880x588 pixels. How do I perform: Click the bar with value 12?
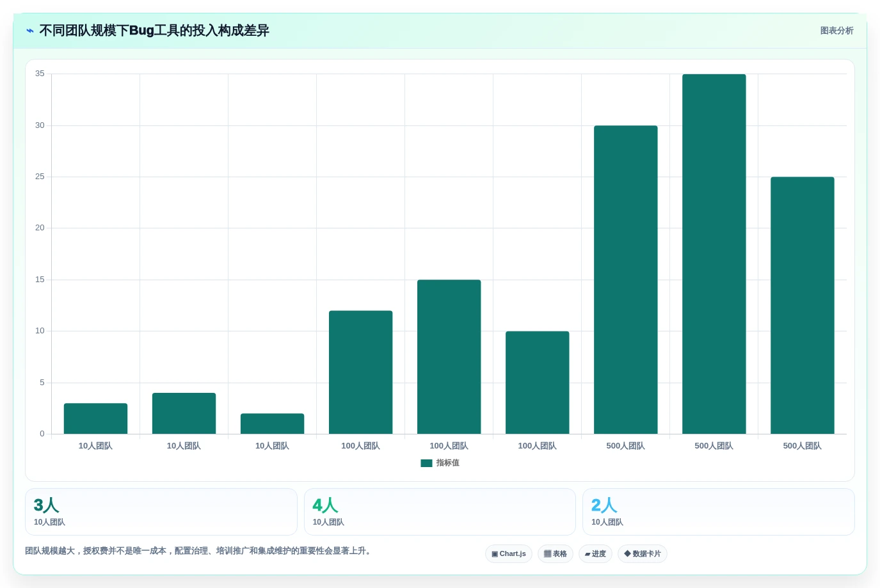[x=361, y=372]
